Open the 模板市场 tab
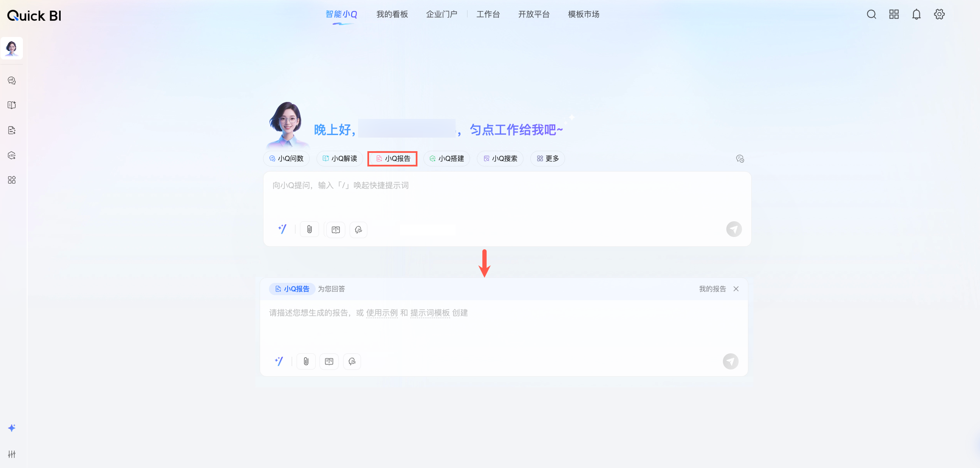The width and height of the screenshot is (980, 468). point(583,14)
